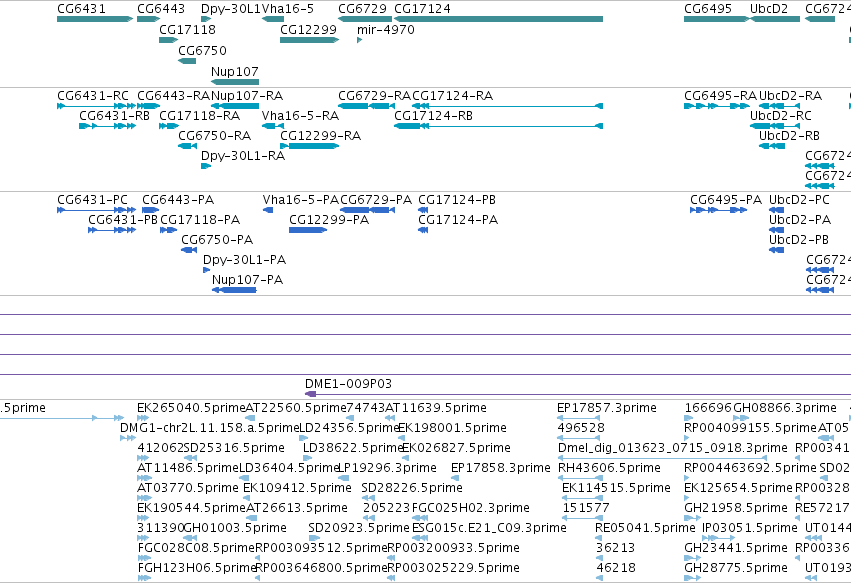Select the GH08866.3prime EST label

(785, 408)
